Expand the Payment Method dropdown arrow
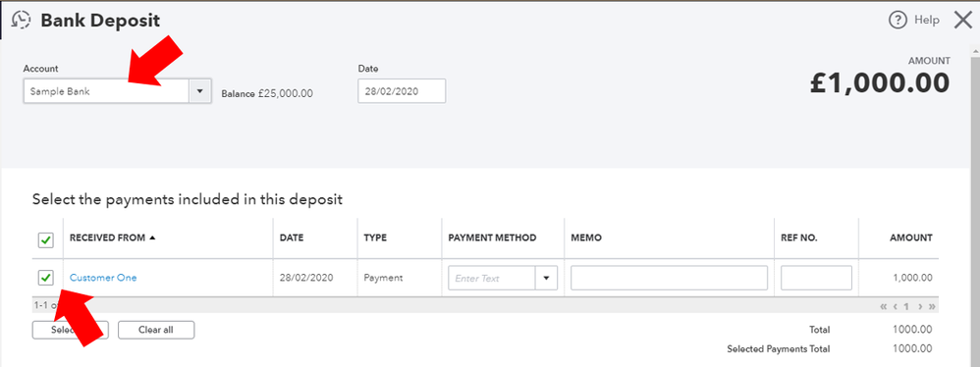This screenshot has width=980, height=367. coord(546,278)
